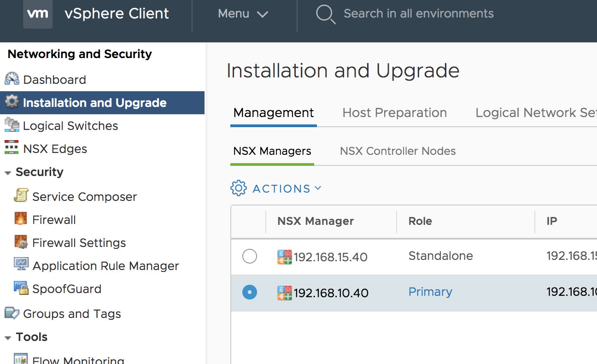Viewport: 597px width, 364px height.
Task: Switch to the Host Preparation tab
Action: tap(394, 112)
